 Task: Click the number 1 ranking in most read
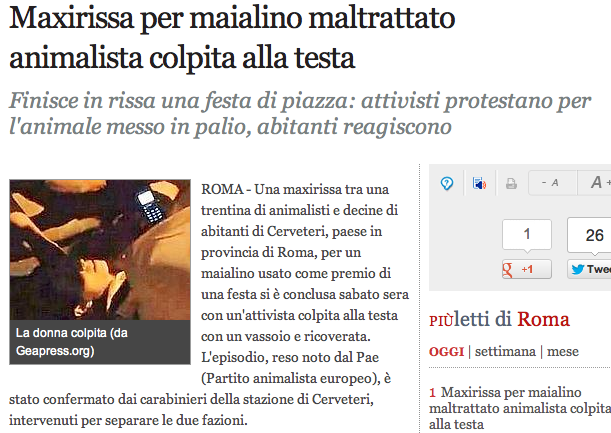pyautogui.click(x=432, y=392)
